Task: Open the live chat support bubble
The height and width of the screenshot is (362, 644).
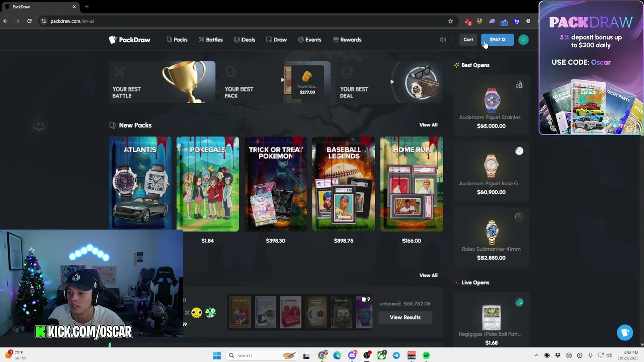Action: (625, 332)
